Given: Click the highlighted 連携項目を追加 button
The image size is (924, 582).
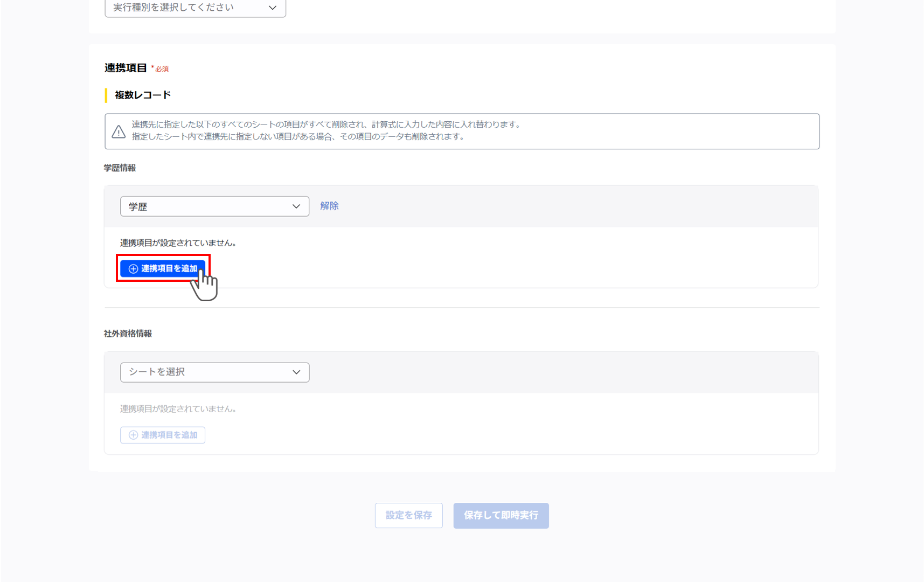Looking at the screenshot, I should pos(162,268).
